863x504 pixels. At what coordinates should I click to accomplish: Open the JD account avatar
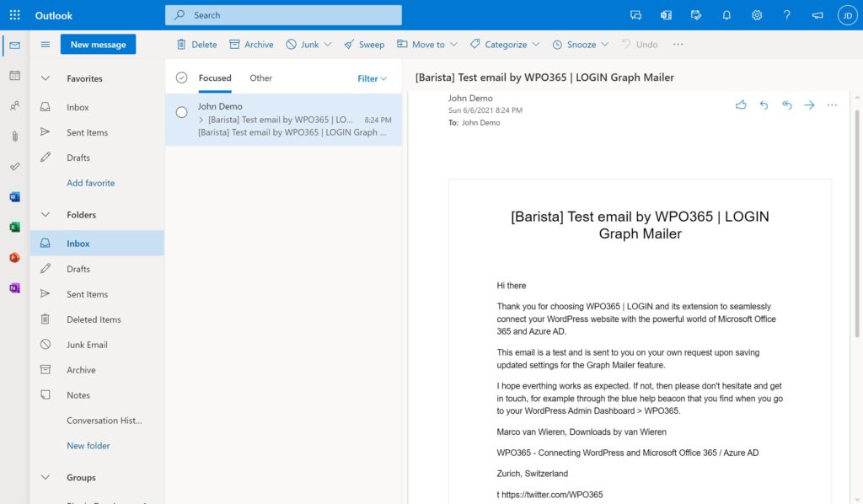click(848, 15)
